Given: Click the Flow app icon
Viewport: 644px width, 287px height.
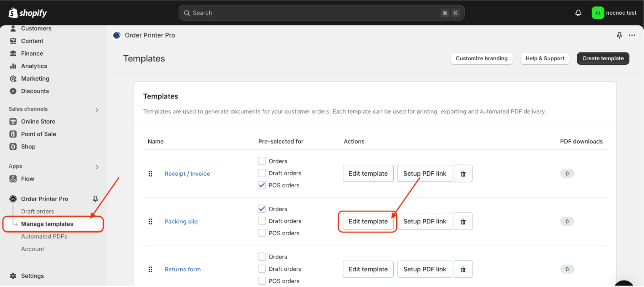Looking at the screenshot, I should [13, 179].
